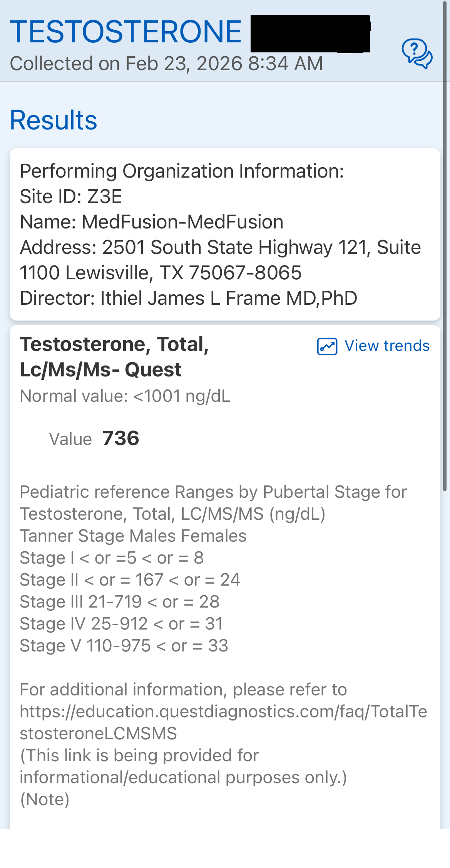450x868 pixels.
Task: Tap the Director Ithiel James L Frame line
Action: tap(188, 298)
